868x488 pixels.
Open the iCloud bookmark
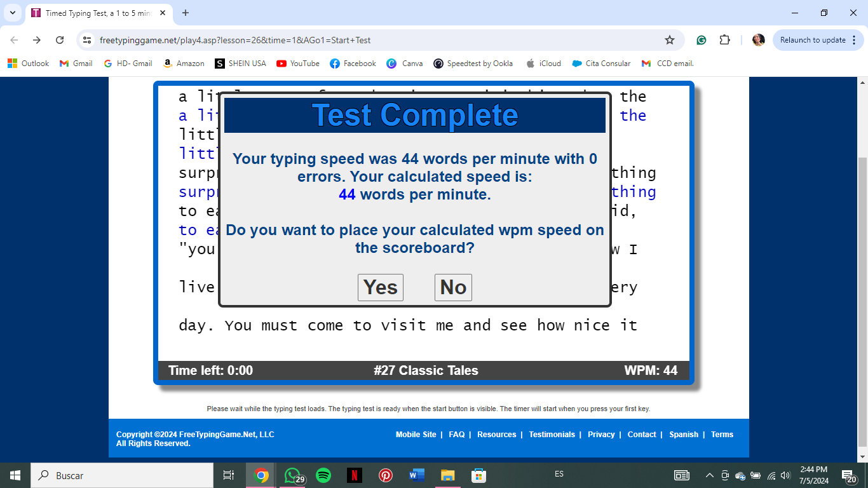point(543,64)
